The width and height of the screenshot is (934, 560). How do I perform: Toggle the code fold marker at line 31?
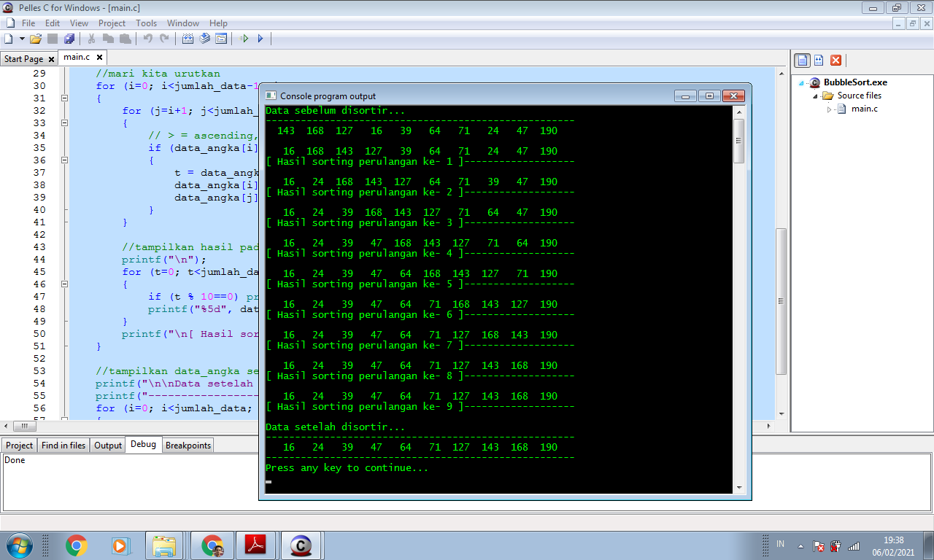tap(64, 98)
